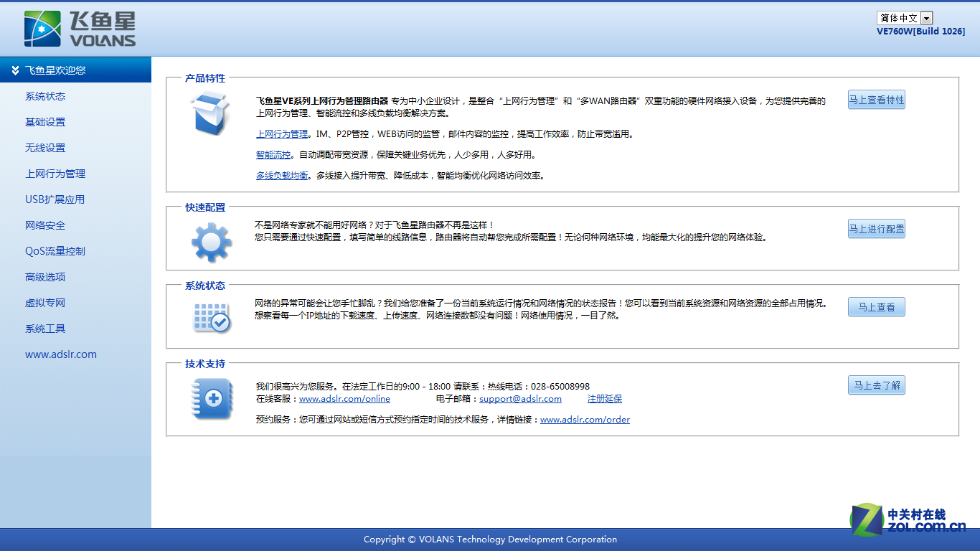Viewport: 980px width, 551px height.
Task: Open 系统状态 in the sidebar menu
Action: point(45,96)
